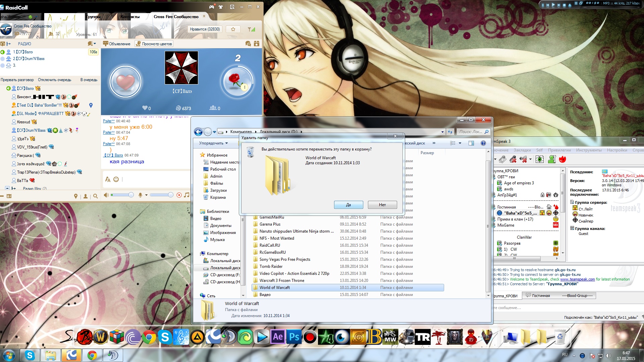Image resolution: width=644 pixels, height=362 pixels.
Task: Open Explorer view options dropdown
Action: (460, 143)
